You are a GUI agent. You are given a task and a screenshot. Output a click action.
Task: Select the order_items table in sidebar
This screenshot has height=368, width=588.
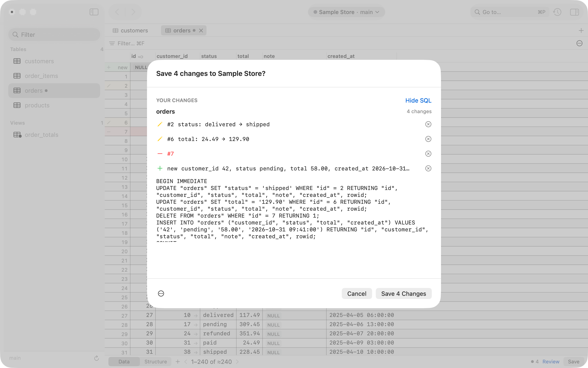click(x=54, y=76)
